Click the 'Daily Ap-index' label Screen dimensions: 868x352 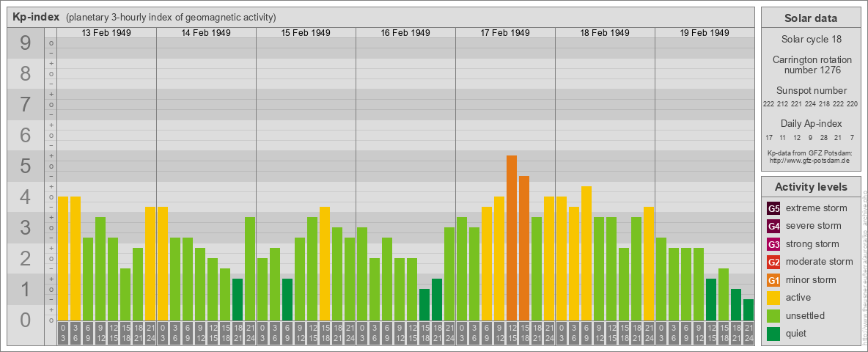811,123
